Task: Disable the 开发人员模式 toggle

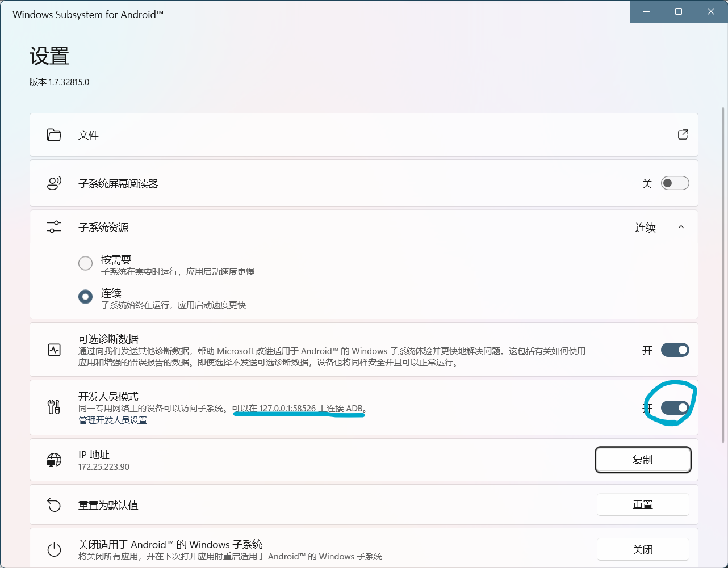Action: [x=675, y=407]
